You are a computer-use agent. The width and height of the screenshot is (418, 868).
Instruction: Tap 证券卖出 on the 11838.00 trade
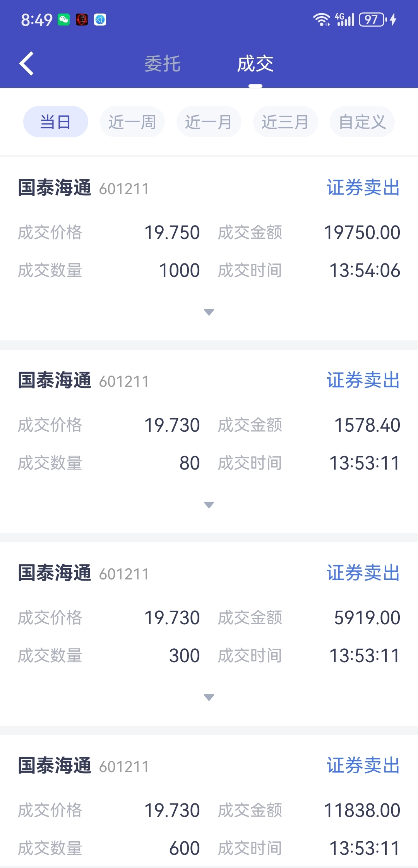363,765
